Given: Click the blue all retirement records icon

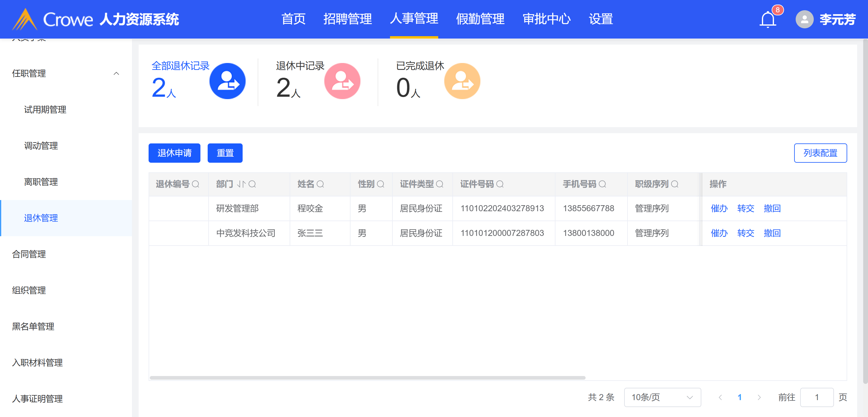Looking at the screenshot, I should 228,81.
